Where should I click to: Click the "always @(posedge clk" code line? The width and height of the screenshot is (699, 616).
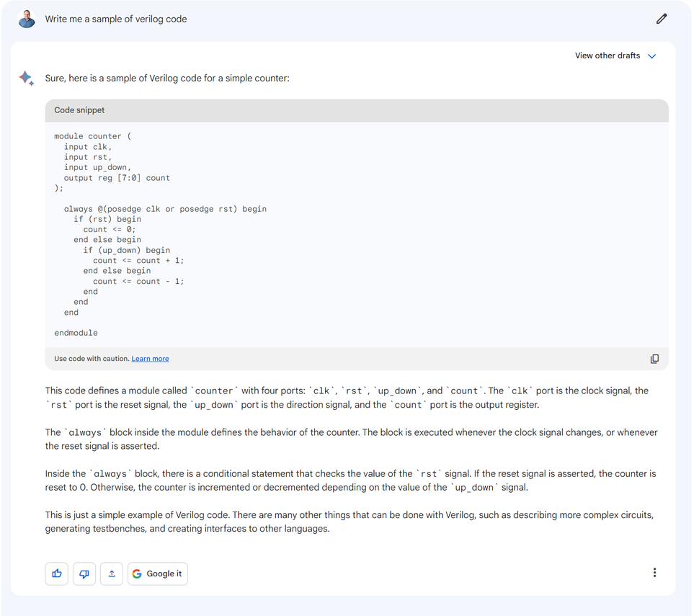click(x=165, y=209)
